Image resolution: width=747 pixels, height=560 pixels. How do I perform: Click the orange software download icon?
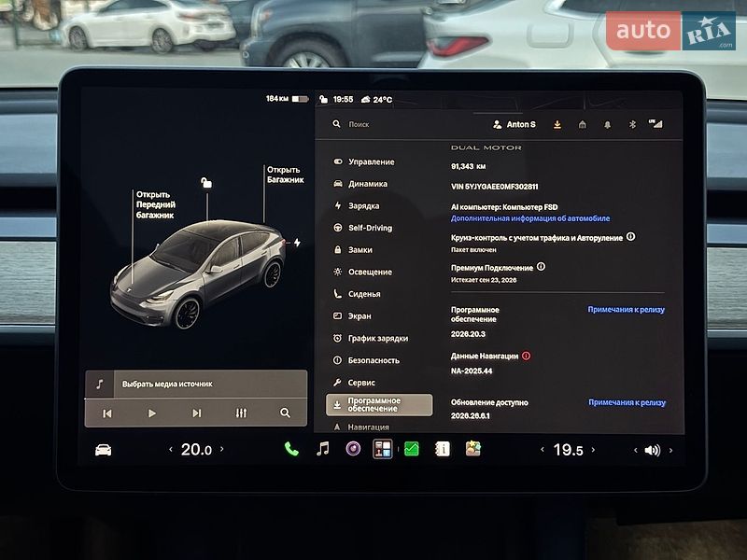557,124
